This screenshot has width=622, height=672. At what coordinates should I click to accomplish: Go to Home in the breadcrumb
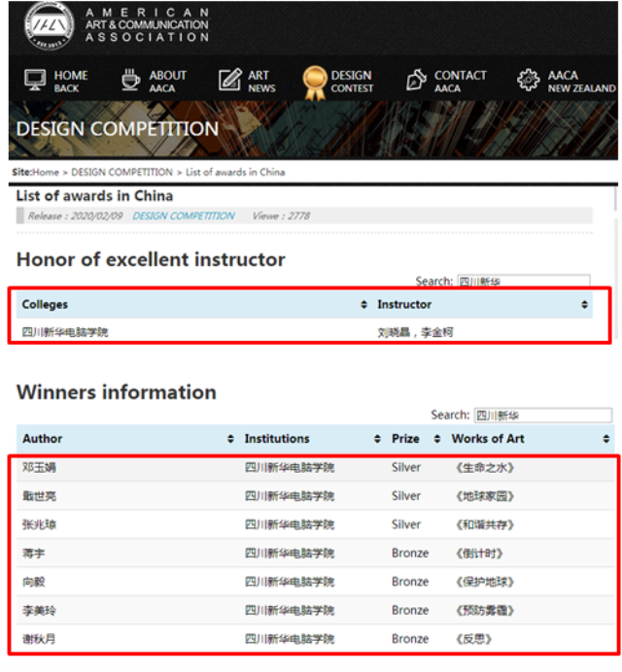point(46,172)
